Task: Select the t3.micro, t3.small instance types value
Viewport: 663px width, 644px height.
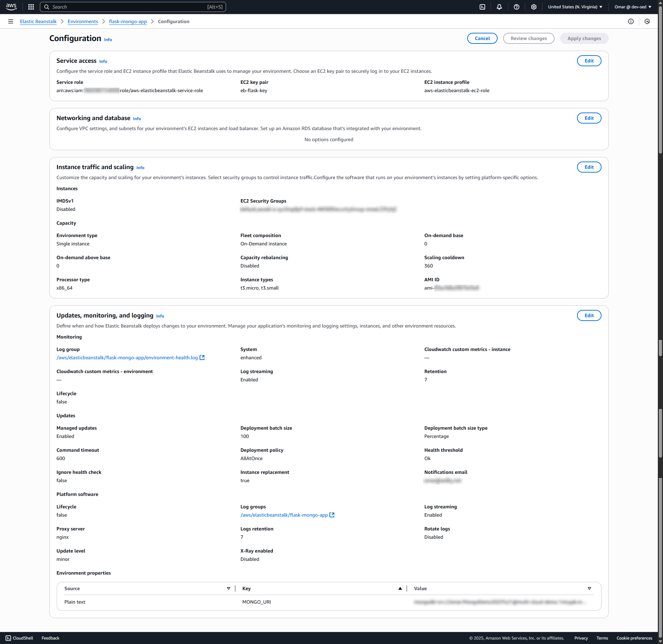Action: click(260, 288)
